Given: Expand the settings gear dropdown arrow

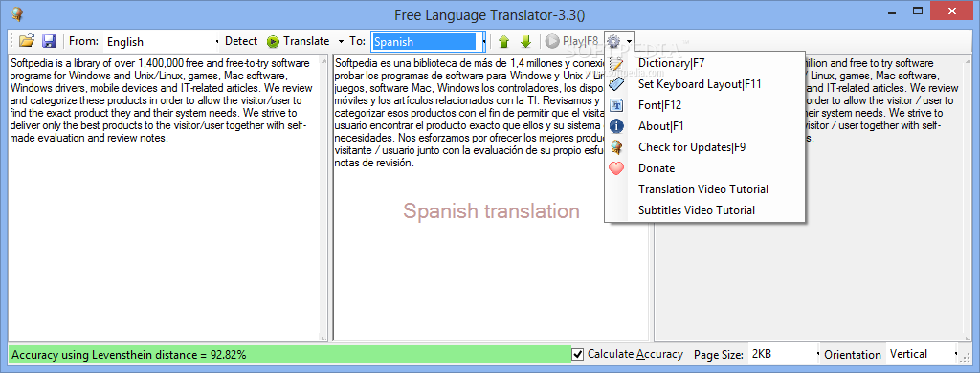Looking at the screenshot, I should click(628, 42).
